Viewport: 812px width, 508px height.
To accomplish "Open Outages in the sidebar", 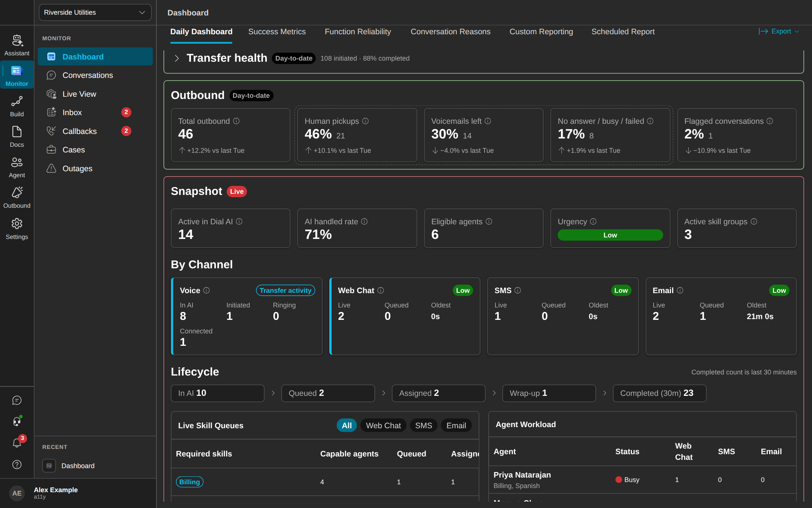I will [95, 169].
